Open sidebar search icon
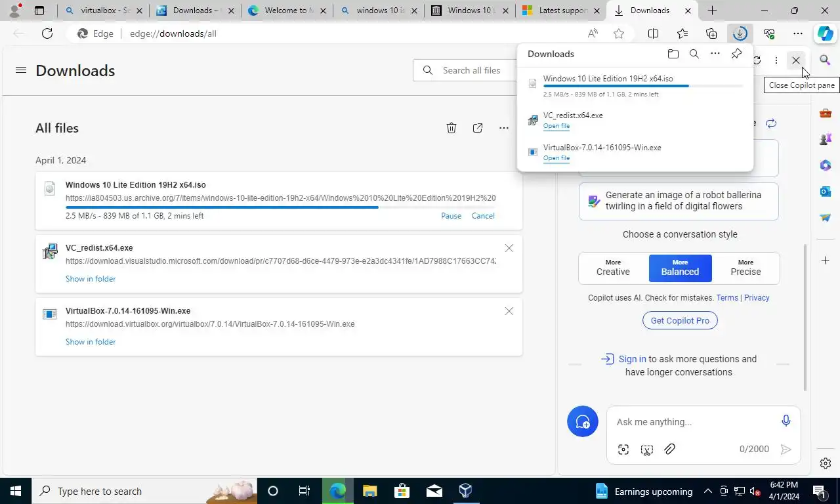Viewport: 840px width, 504px height. pos(826,60)
